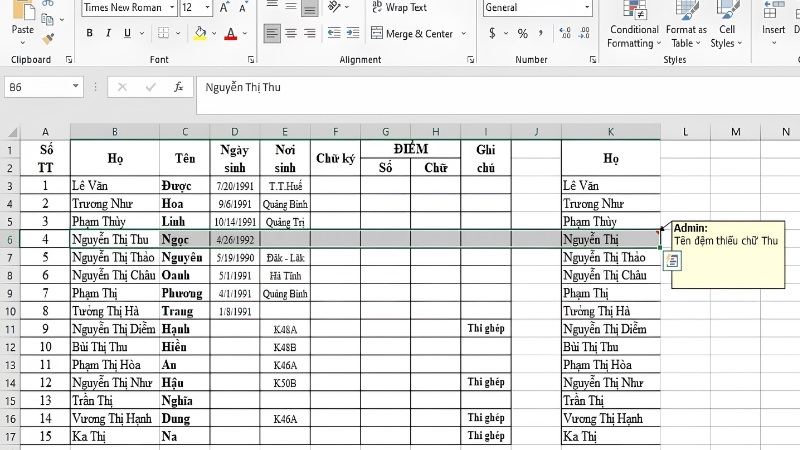Select cell containing Trương Như in column B

click(115, 204)
